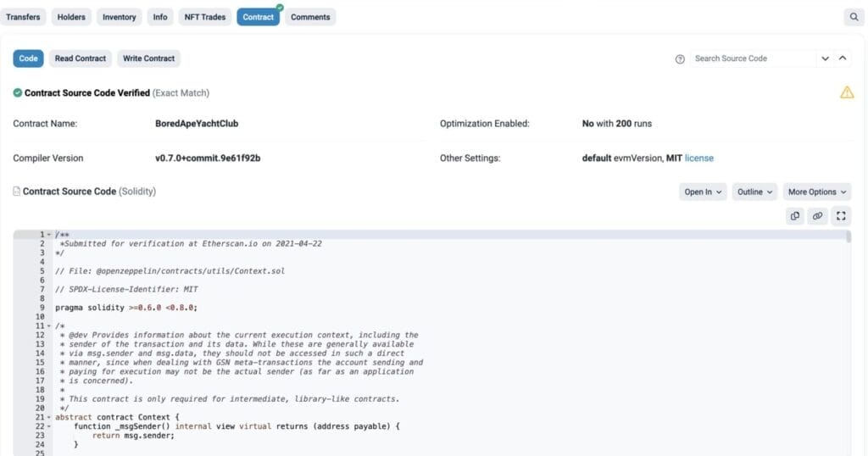Screen dimensions: 868x456
Task: Open the Transfers tab
Action: click(x=23, y=17)
